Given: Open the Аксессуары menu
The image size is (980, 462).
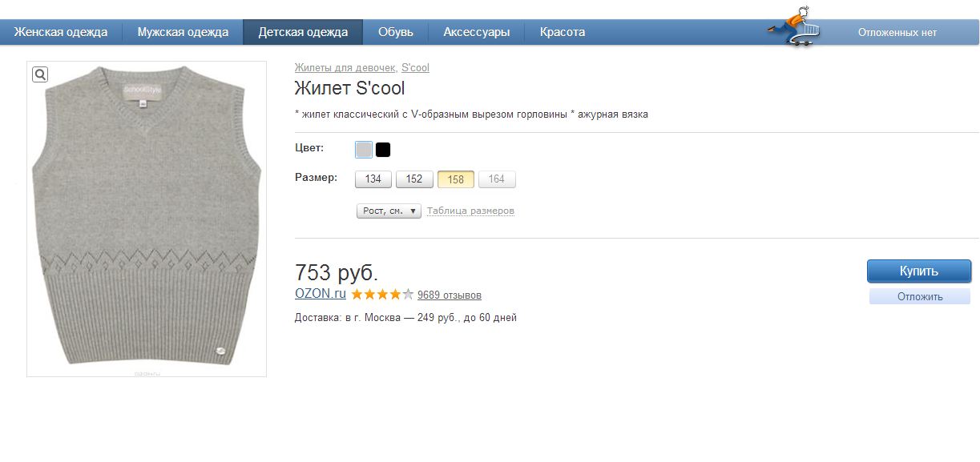Looking at the screenshot, I should (x=477, y=32).
